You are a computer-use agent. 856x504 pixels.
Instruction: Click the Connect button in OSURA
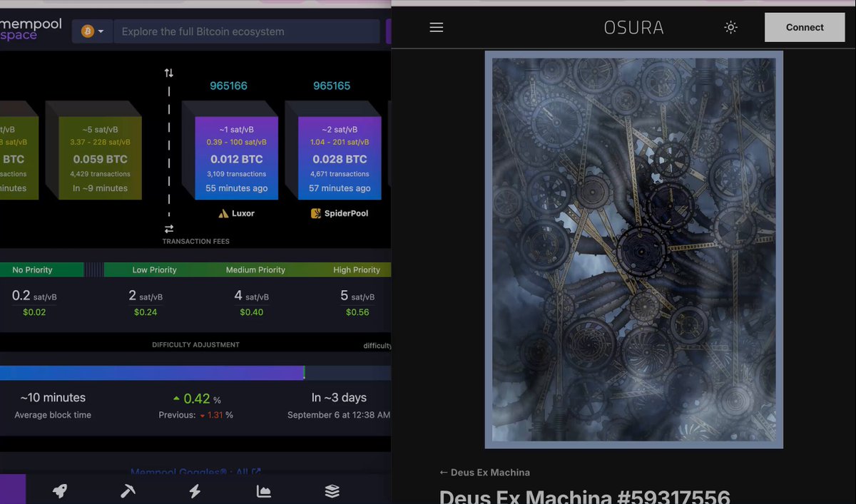click(x=805, y=27)
